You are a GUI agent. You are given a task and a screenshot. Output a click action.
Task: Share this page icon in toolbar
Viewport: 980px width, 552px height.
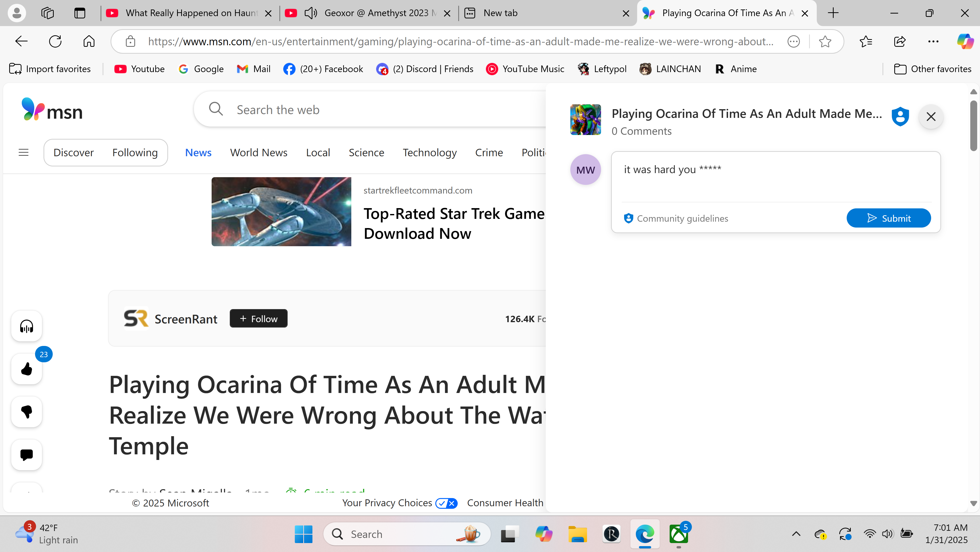coord(899,41)
